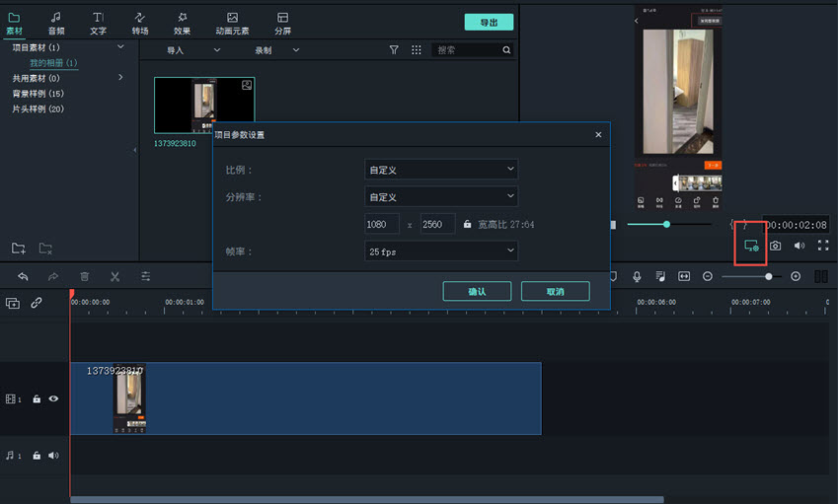Hide video track 1 with eye icon

(53, 399)
